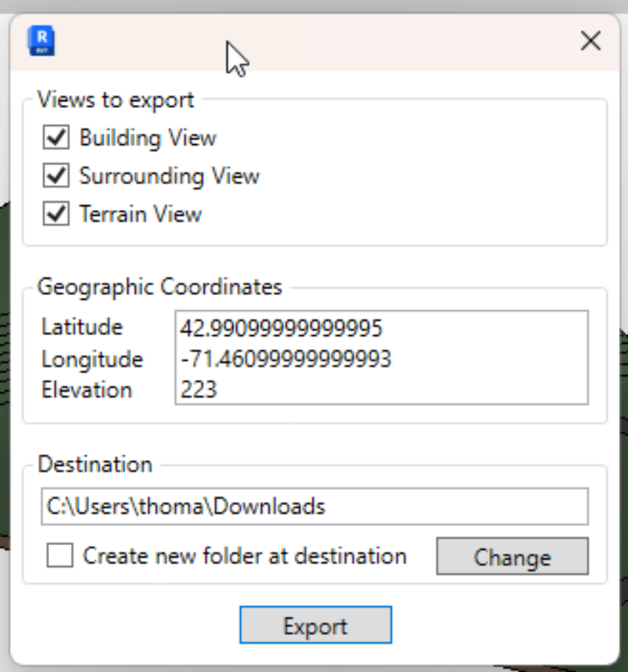Click the Elevation value 223
628x672 pixels.
[x=199, y=390]
